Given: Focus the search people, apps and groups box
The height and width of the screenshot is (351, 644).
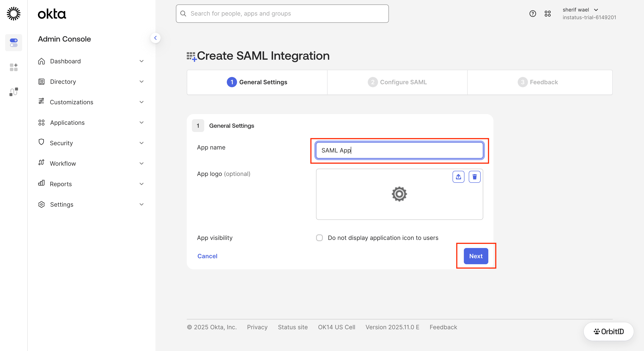Looking at the screenshot, I should [x=282, y=13].
